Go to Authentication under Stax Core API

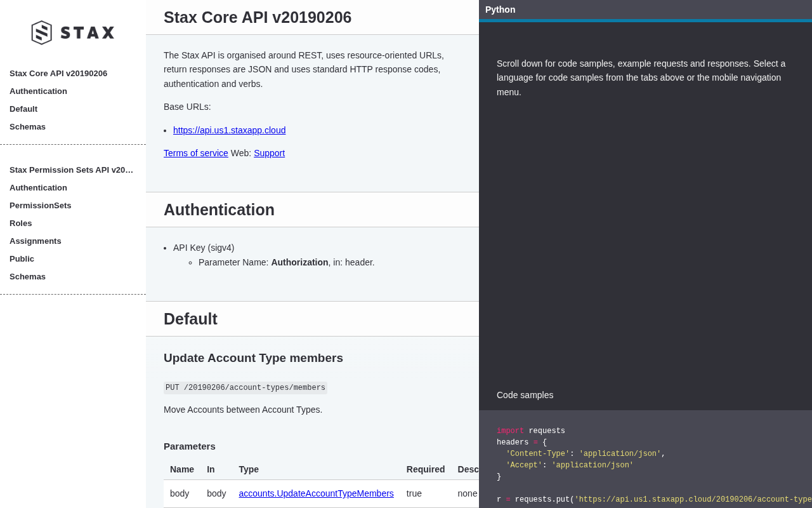38,91
